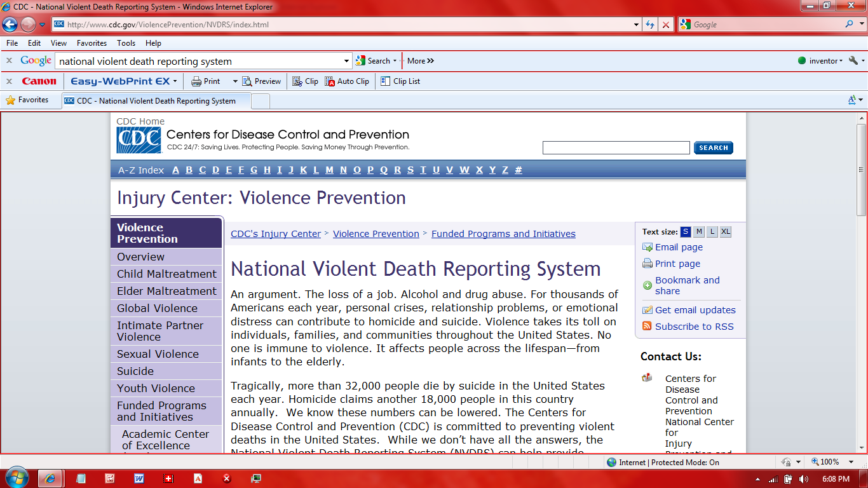The image size is (868, 488).
Task: Open Google Toolbar search box dropdown
Action: tap(346, 62)
